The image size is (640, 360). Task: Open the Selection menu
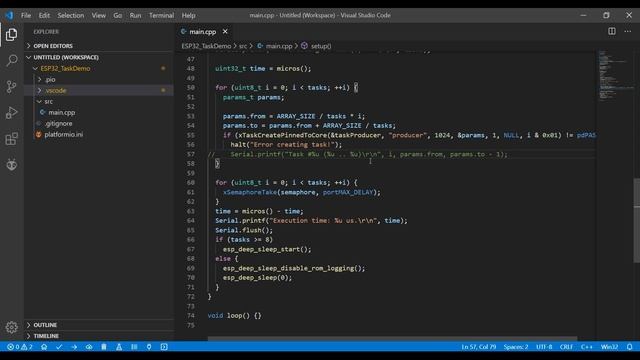[x=71, y=16]
